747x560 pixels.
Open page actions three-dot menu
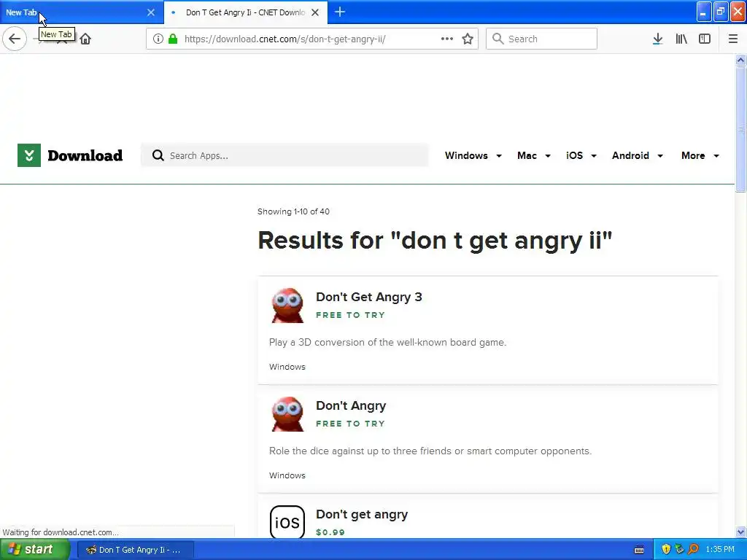click(447, 39)
